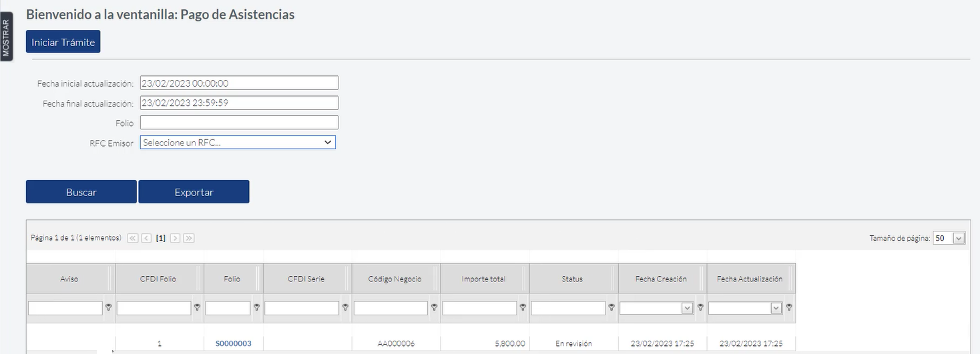Focus the Fecha final actualización field

[239, 103]
